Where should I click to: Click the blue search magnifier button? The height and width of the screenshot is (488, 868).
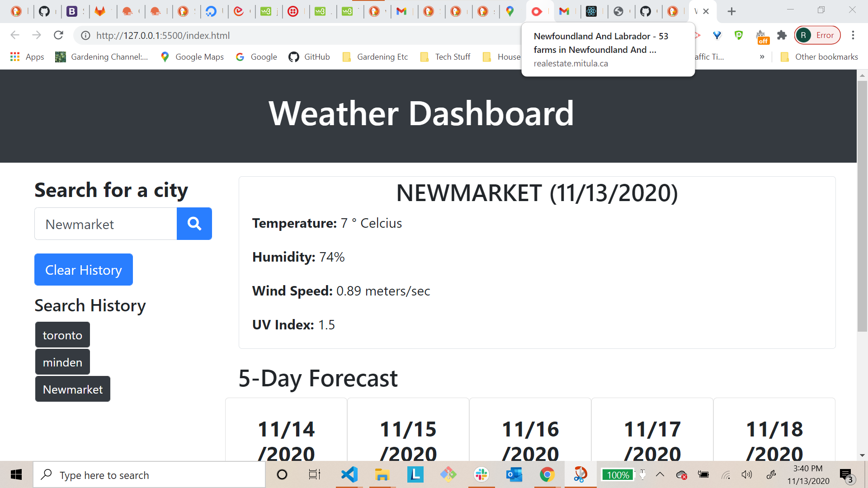pos(194,224)
